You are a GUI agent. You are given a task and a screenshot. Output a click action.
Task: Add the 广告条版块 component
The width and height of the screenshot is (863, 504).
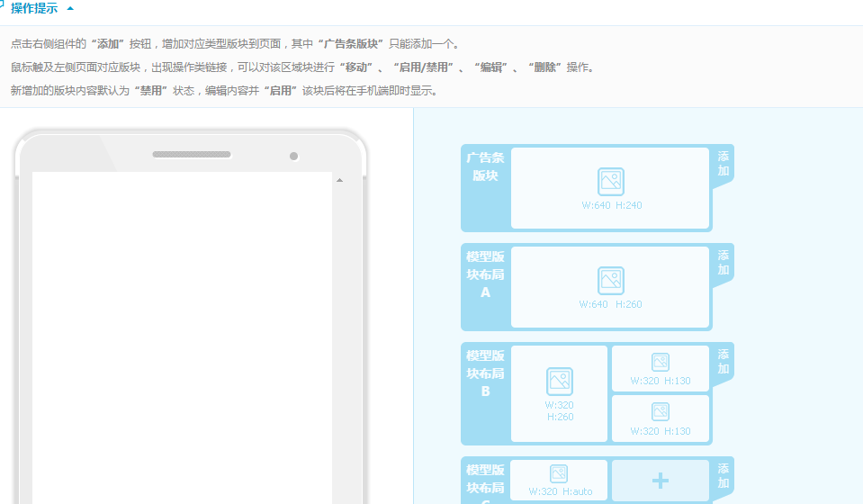(x=724, y=164)
